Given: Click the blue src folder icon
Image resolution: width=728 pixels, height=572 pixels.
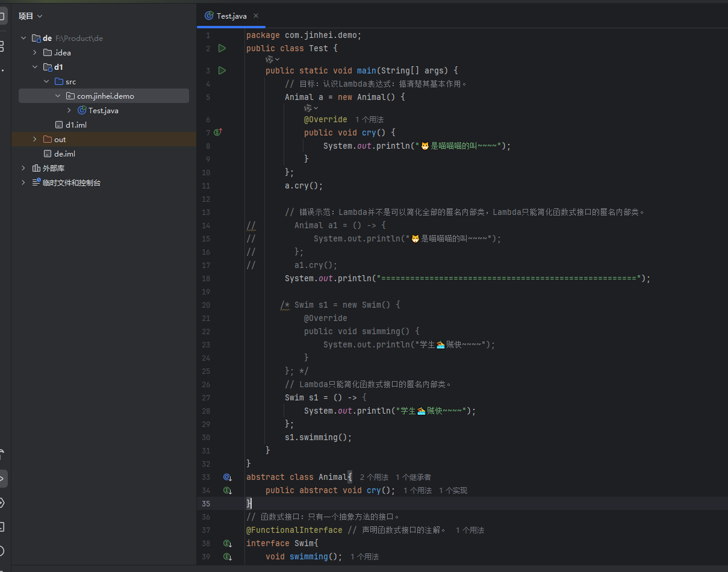Looking at the screenshot, I should click(x=59, y=81).
